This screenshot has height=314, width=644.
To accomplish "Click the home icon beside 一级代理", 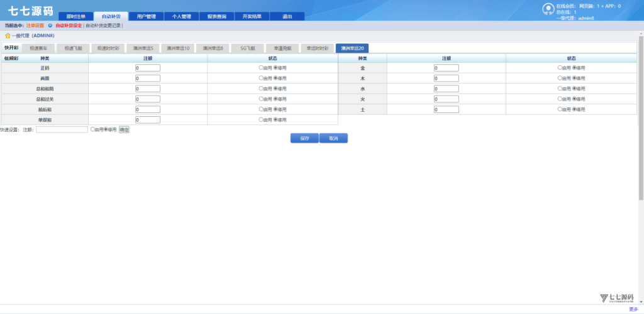I will coord(8,36).
